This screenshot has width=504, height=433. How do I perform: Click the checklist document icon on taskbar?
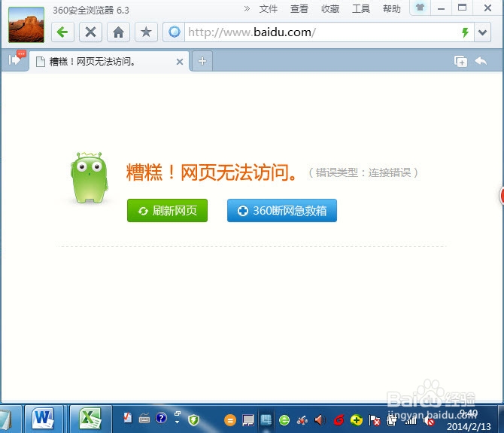tap(128, 418)
